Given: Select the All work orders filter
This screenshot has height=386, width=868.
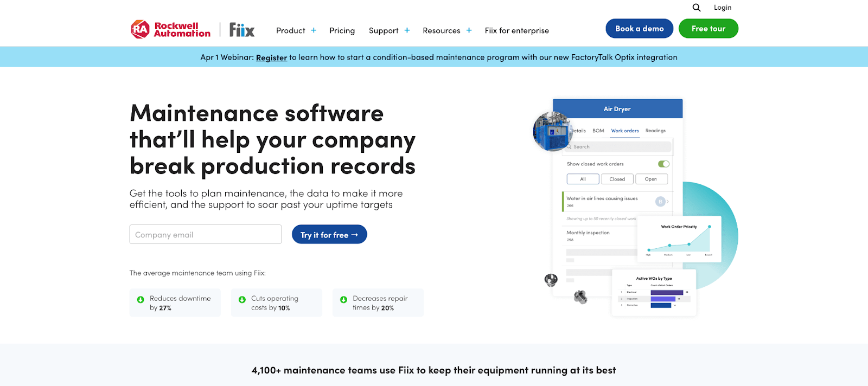Looking at the screenshot, I should coord(583,179).
